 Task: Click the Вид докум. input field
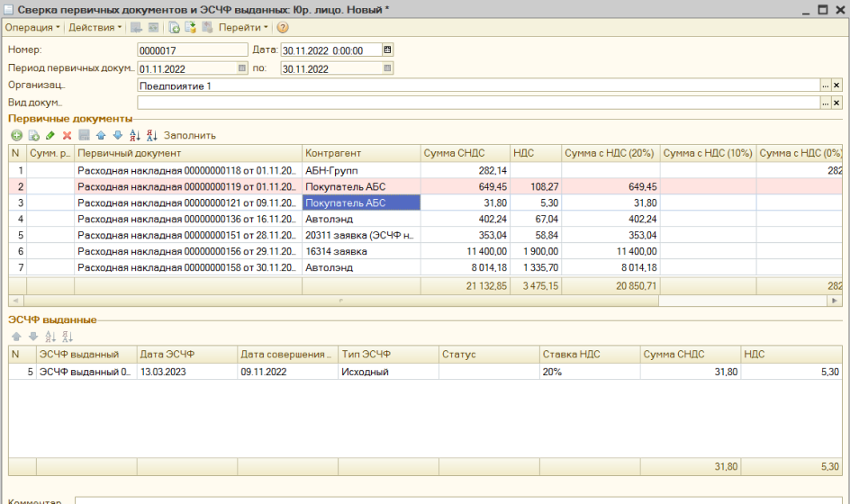coord(478,103)
